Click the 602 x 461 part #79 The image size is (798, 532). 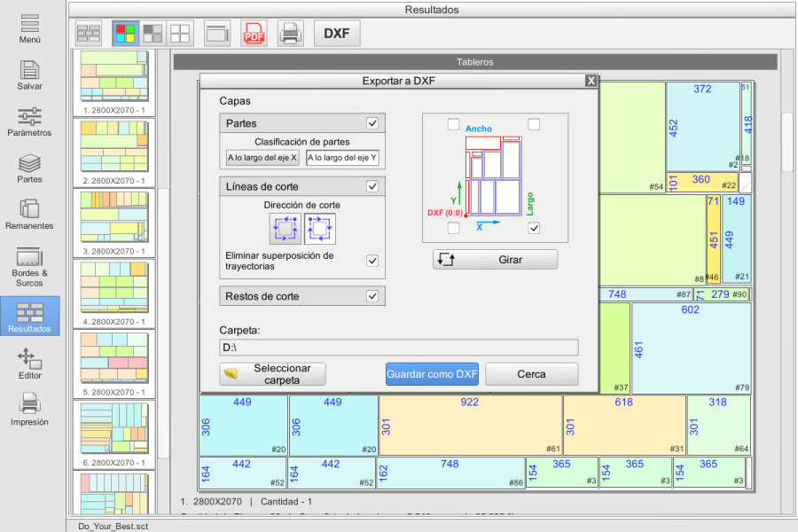tap(691, 348)
